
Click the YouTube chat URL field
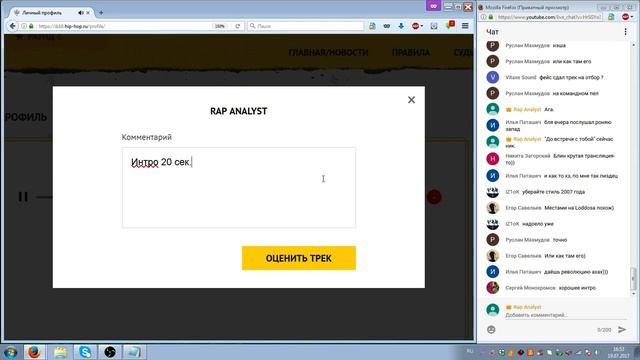pyautogui.click(x=549, y=17)
